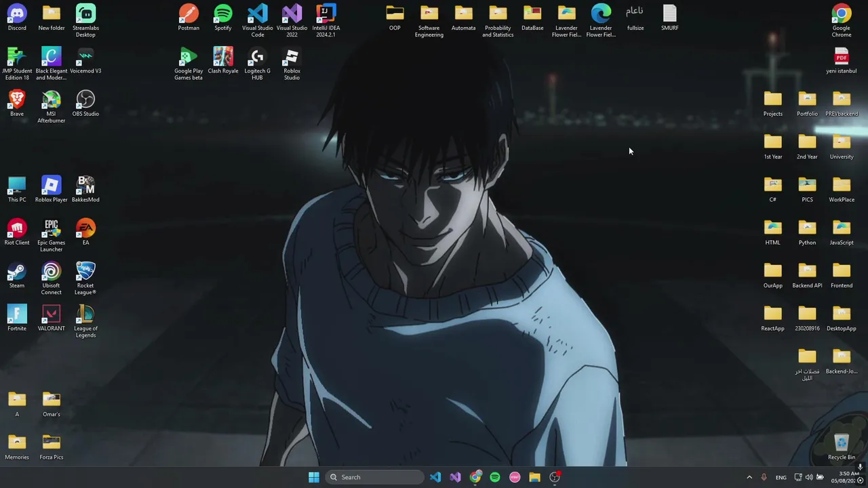This screenshot has height=488, width=868.
Task: Select the University folder
Action: coord(842,147)
